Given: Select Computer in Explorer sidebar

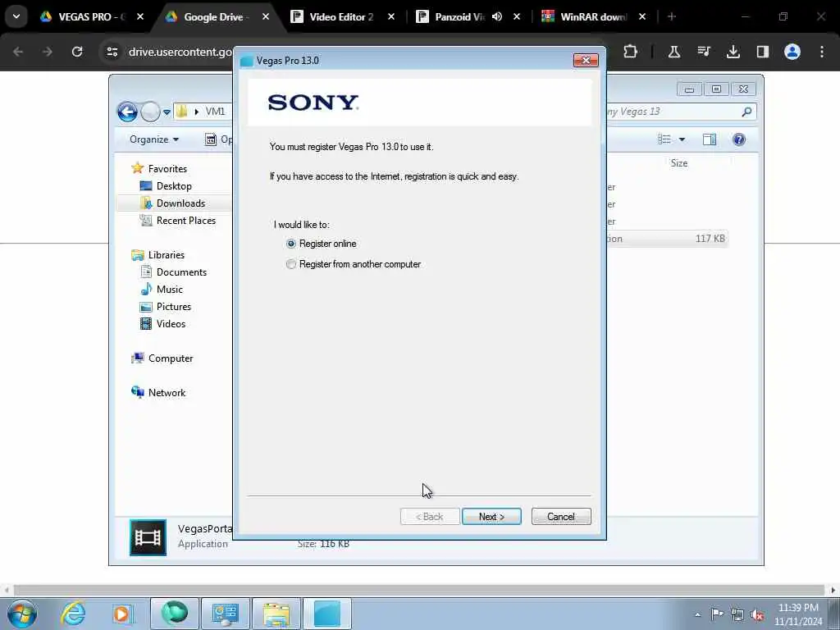Looking at the screenshot, I should (171, 358).
